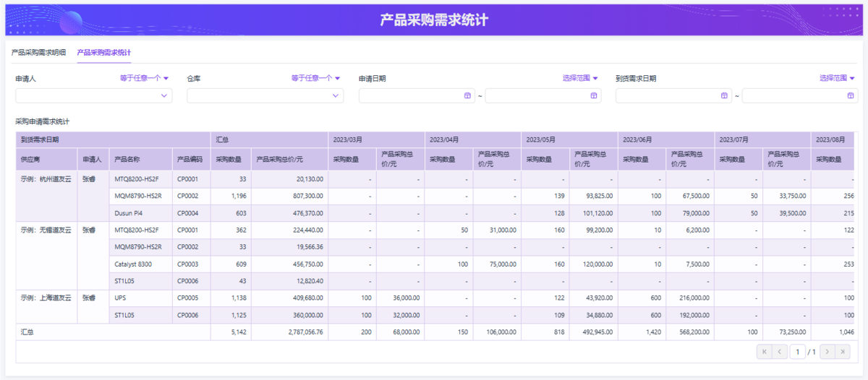Open calendar for 申请日期 end date
This screenshot has width=868, height=380.
click(594, 95)
